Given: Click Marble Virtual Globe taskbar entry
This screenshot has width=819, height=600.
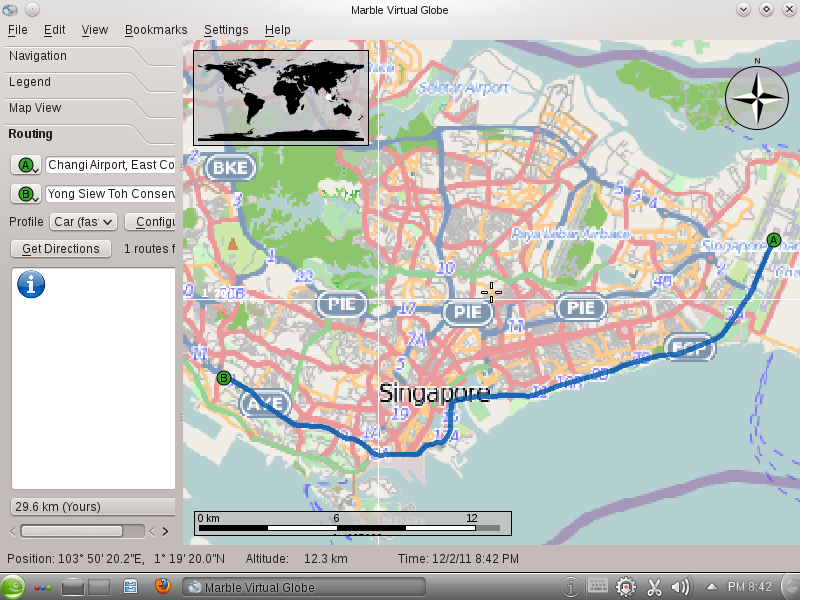Looking at the screenshot, I should 303,587.
